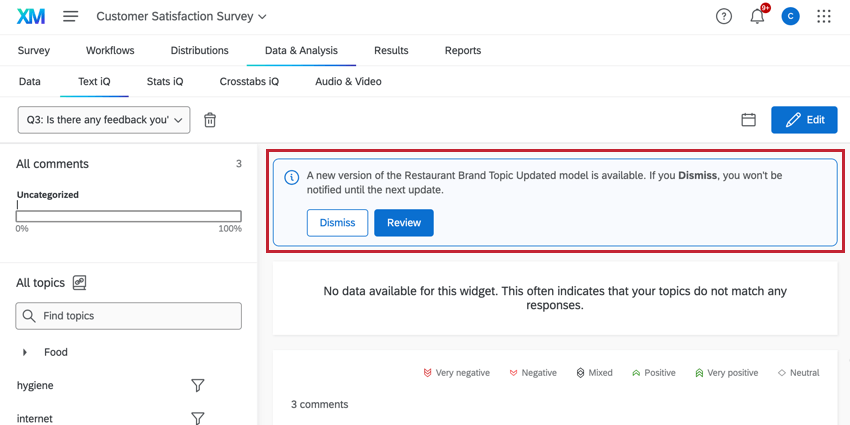The height and width of the screenshot is (425, 850).
Task: Open the Q3 question selector dropdown
Action: 104,120
